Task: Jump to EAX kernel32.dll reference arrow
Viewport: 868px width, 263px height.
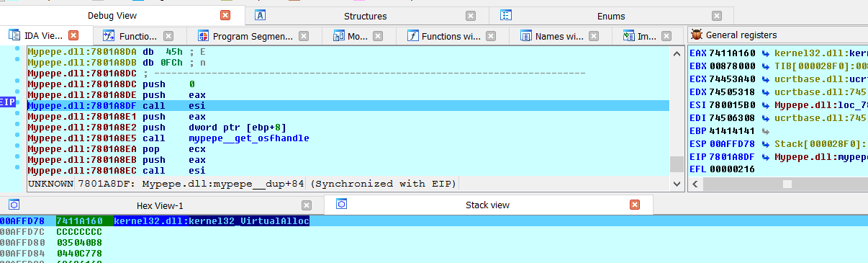Action: [x=767, y=53]
